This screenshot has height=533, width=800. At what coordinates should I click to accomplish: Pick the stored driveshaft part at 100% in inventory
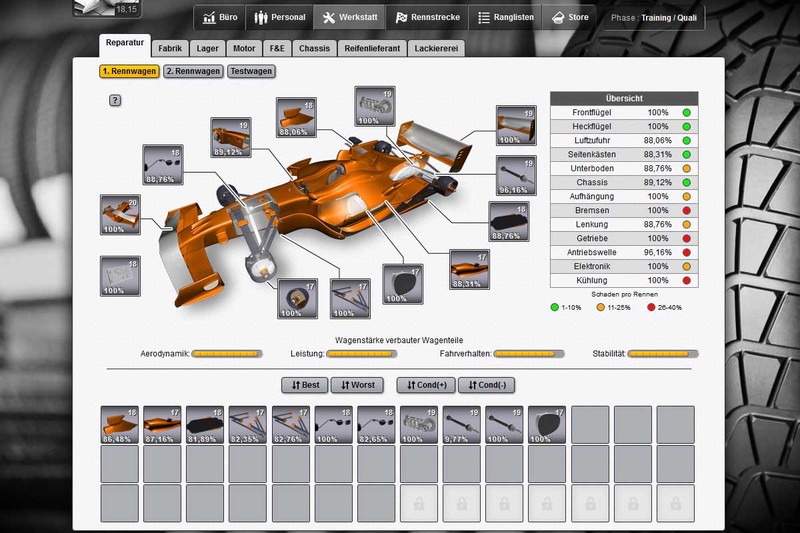click(504, 425)
